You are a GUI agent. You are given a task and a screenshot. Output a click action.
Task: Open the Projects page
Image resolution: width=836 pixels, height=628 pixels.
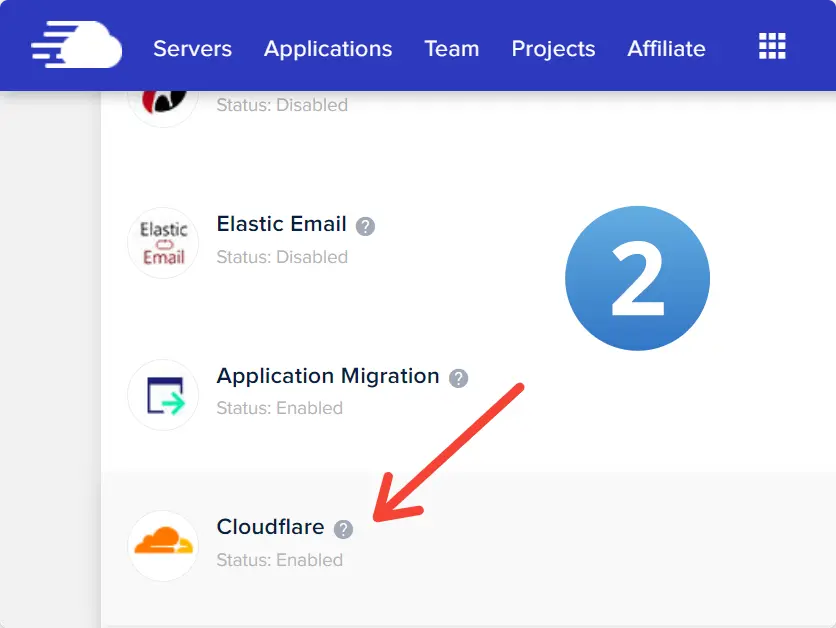(x=553, y=49)
